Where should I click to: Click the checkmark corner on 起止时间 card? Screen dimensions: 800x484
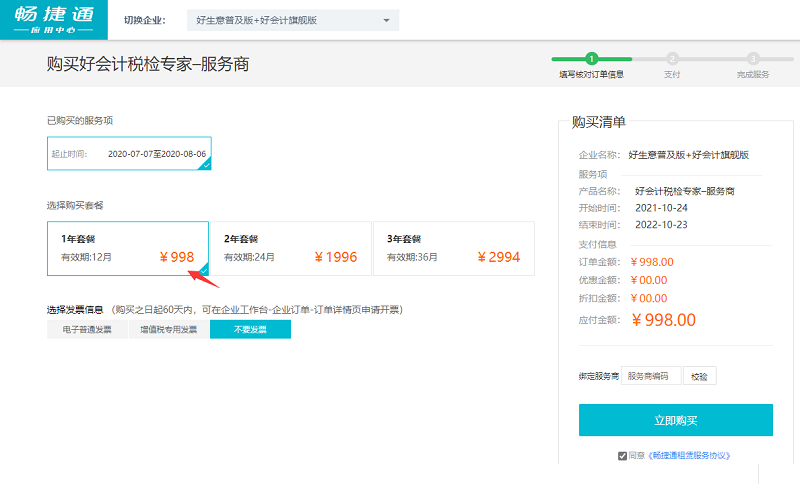pyautogui.click(x=206, y=165)
